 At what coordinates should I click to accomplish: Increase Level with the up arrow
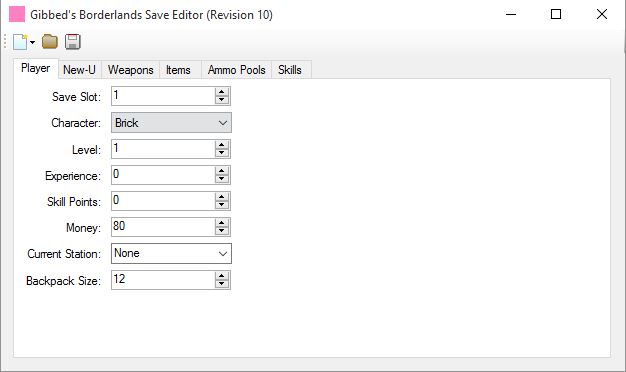coord(222,145)
